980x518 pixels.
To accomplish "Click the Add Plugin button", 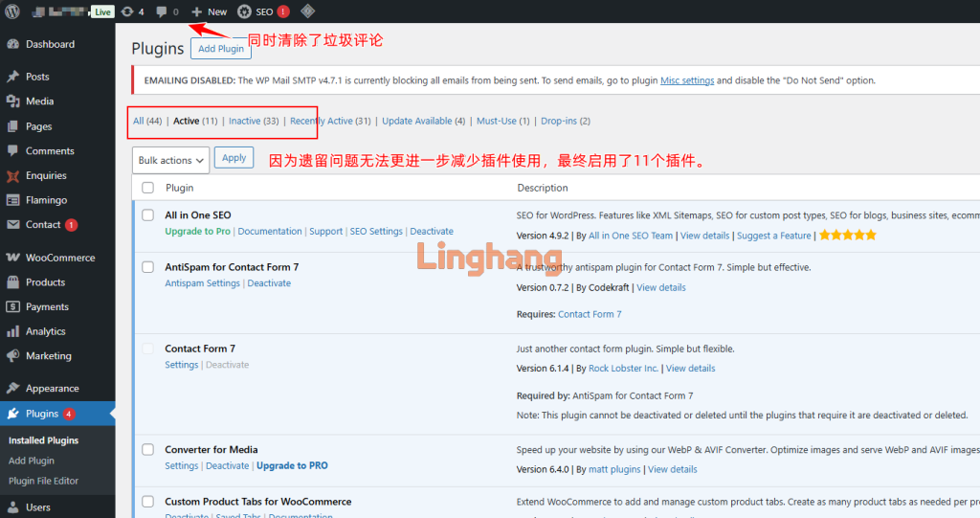I will pyautogui.click(x=220, y=49).
